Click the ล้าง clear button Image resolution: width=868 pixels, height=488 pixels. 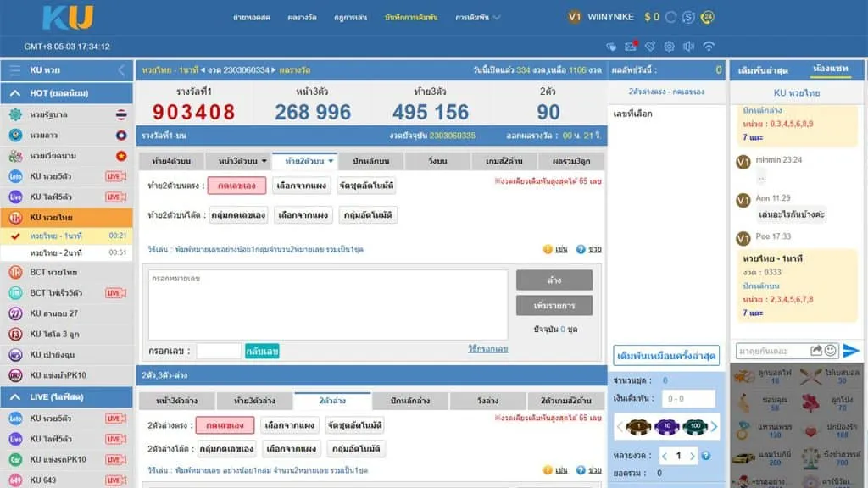click(x=554, y=280)
